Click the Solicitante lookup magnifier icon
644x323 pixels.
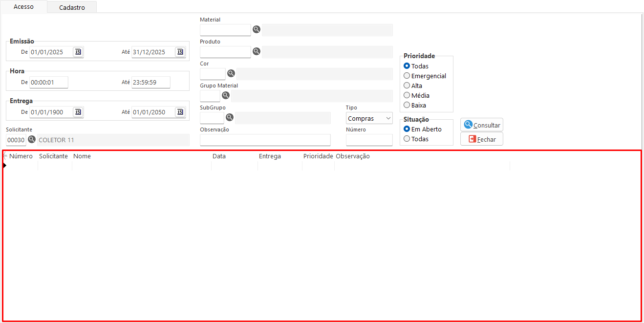[32, 140]
